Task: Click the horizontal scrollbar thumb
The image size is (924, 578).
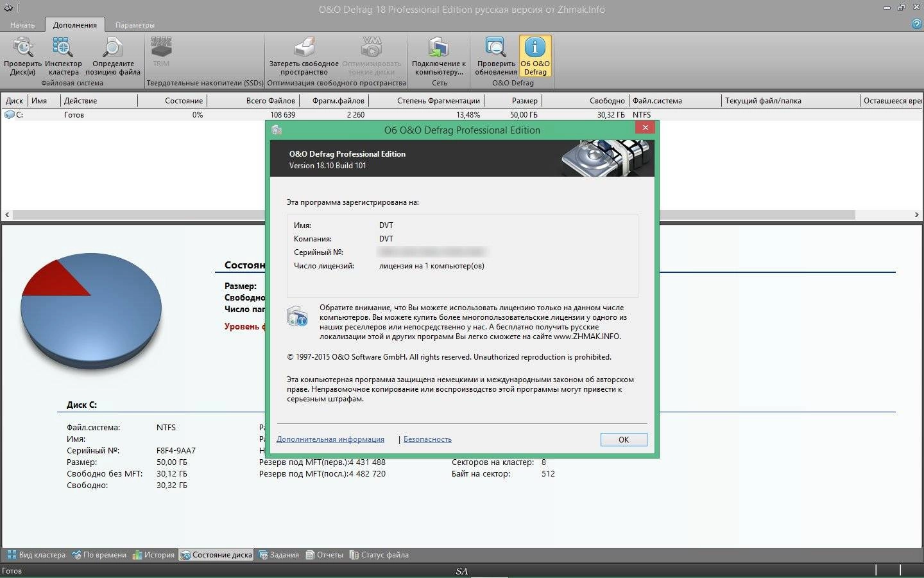Action: (x=433, y=215)
